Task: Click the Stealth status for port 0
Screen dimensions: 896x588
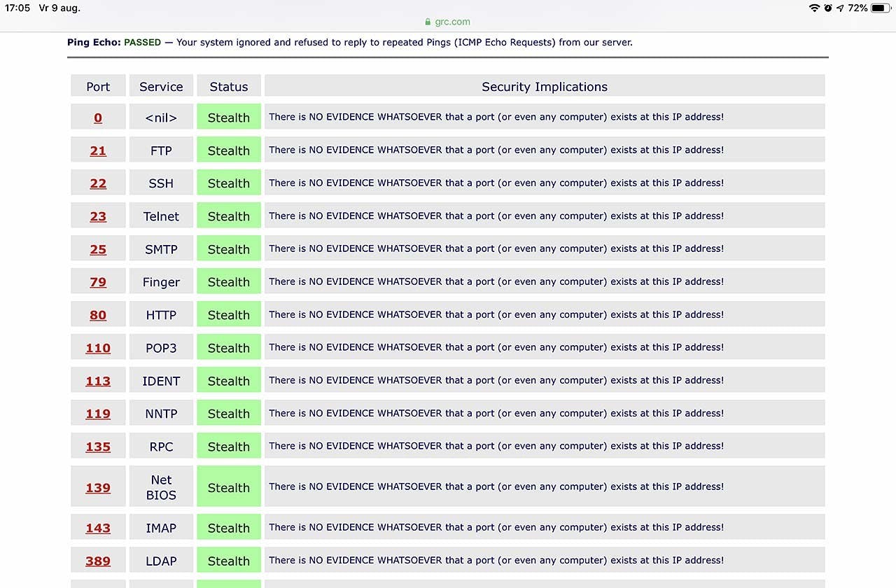Action: 229,118
